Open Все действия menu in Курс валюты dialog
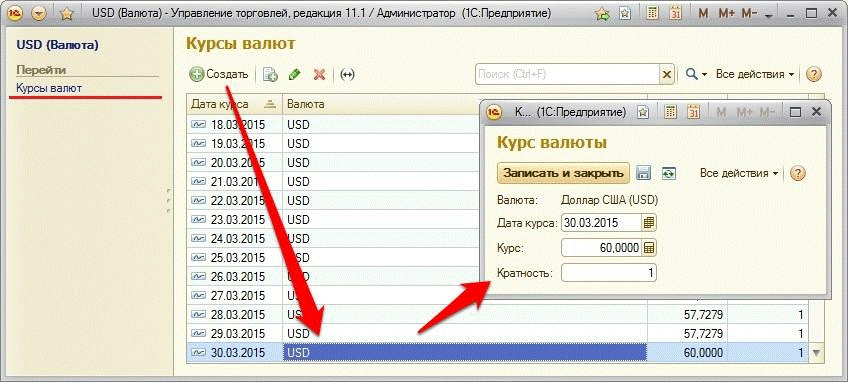The width and height of the screenshot is (848, 382). click(739, 173)
